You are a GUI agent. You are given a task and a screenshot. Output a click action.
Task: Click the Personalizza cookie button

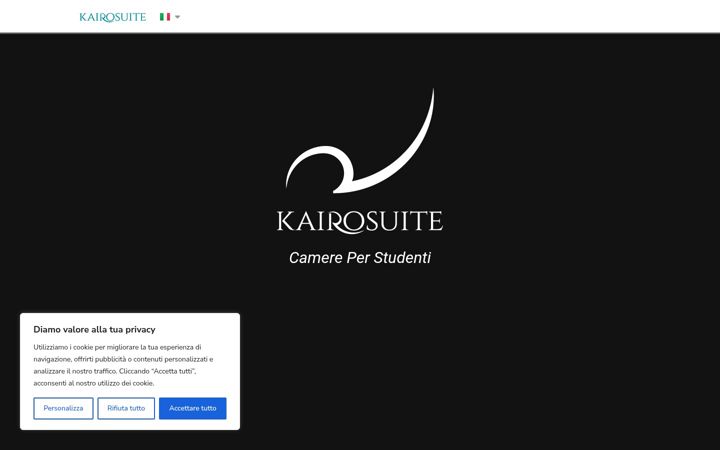[63, 408]
